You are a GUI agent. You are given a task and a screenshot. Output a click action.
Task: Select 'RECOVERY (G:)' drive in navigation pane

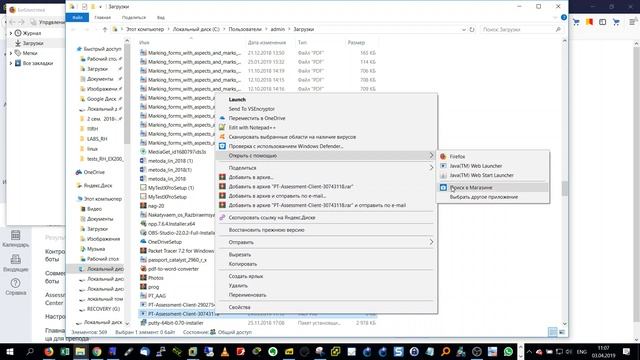point(103,309)
